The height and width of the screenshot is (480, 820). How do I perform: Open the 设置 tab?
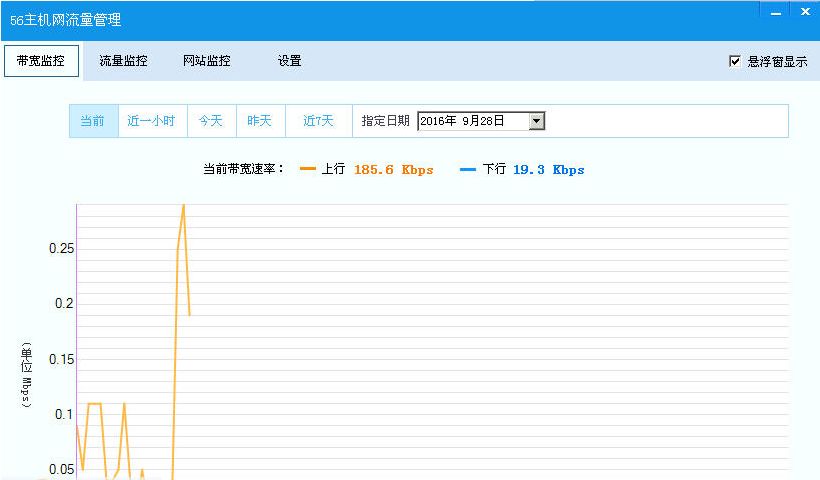coord(289,61)
